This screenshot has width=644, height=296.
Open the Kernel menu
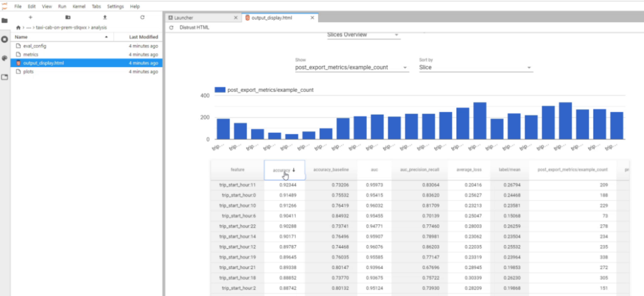(x=79, y=7)
